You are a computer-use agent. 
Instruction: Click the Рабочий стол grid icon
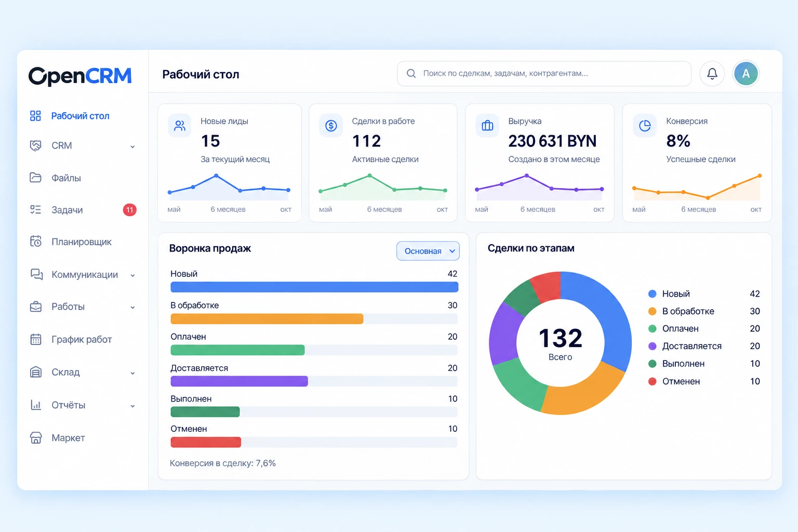35,116
